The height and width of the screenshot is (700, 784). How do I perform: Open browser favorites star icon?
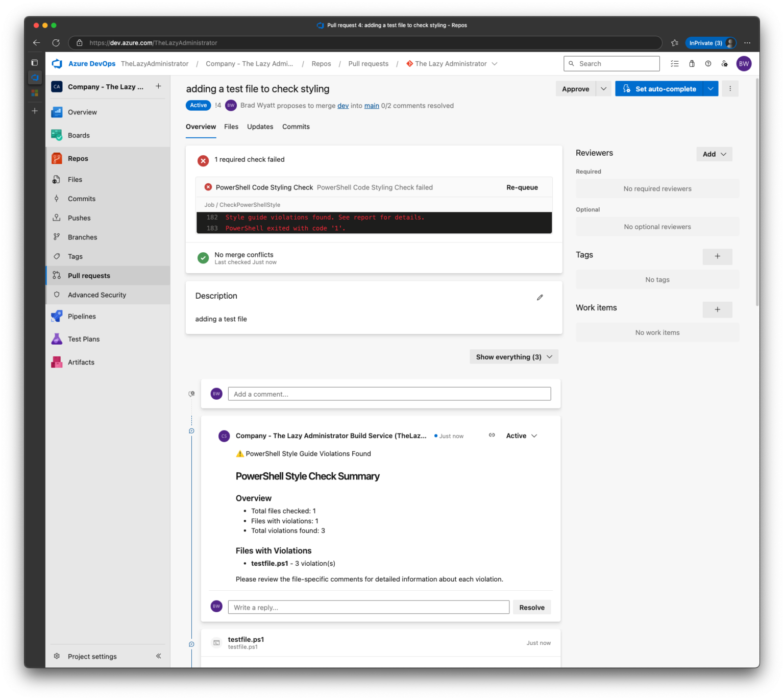coord(675,43)
